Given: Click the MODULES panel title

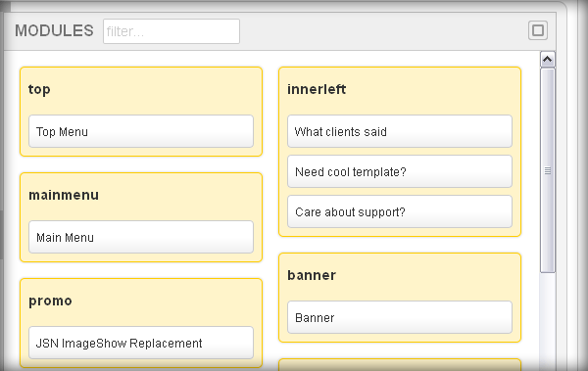Looking at the screenshot, I should (54, 30).
